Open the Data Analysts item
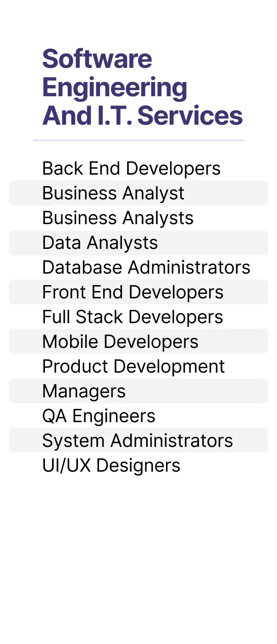 138,243
